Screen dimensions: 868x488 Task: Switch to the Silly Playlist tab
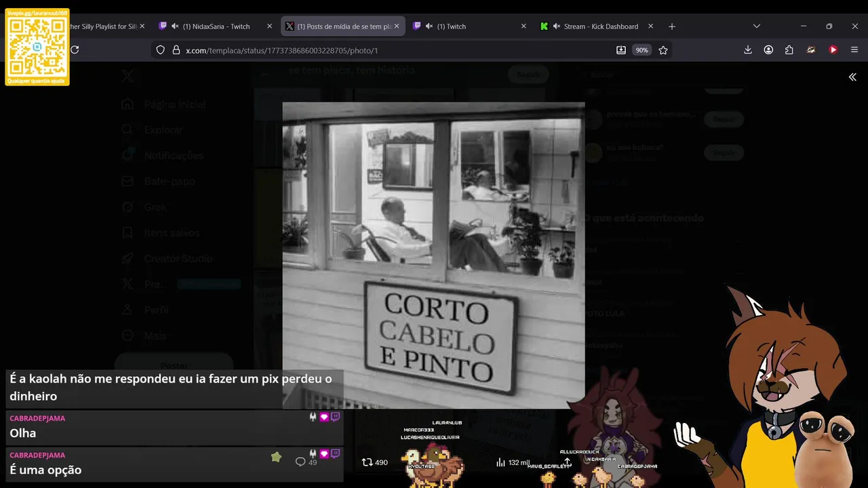coord(102,26)
